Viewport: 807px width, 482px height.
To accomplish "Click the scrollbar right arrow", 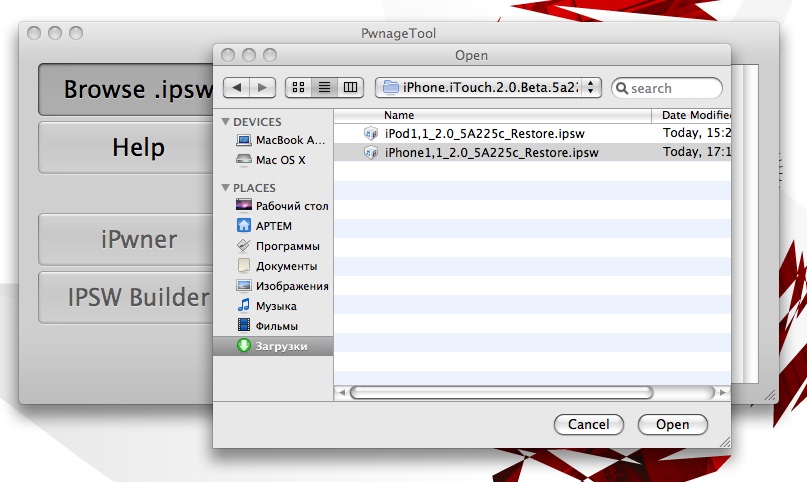I will [723, 392].
